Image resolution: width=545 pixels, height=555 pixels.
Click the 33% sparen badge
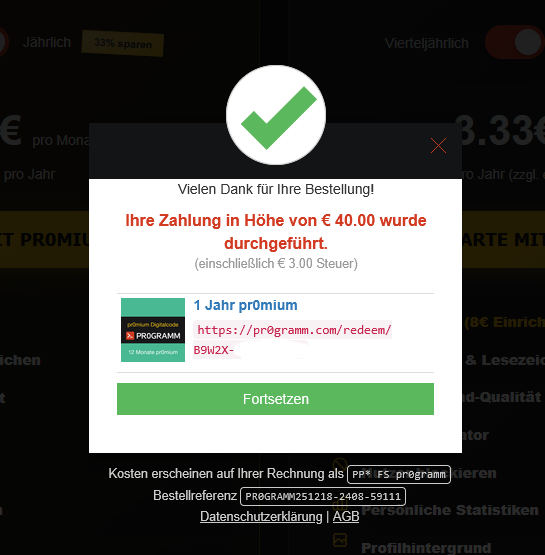pyautogui.click(x=122, y=44)
